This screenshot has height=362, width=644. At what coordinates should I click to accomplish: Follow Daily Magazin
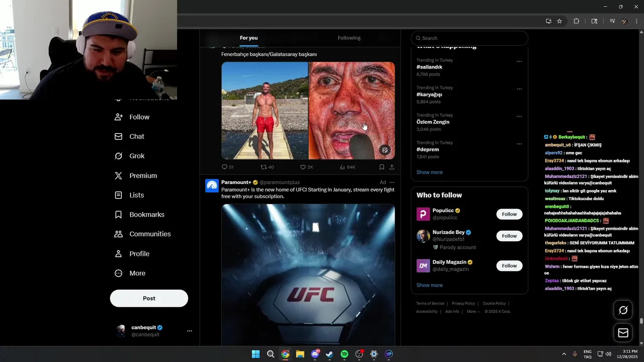(509, 265)
